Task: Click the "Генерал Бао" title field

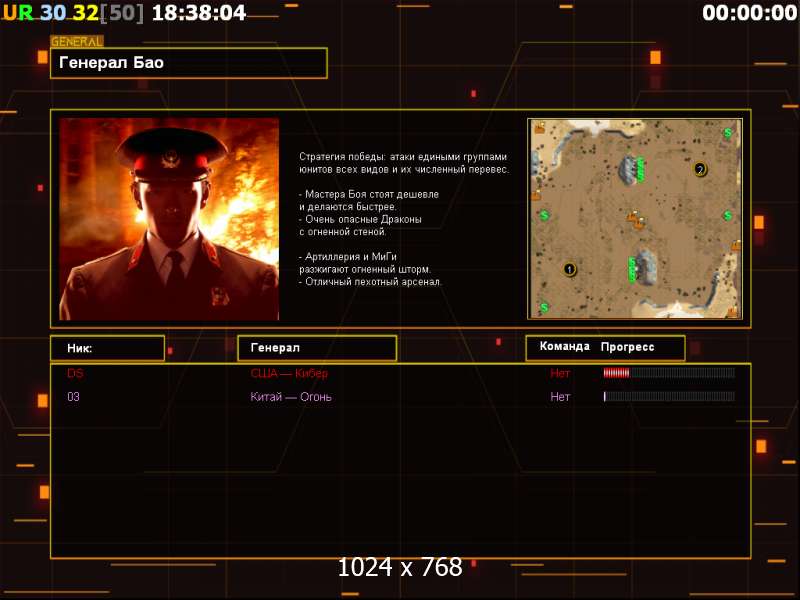Action: [189, 63]
